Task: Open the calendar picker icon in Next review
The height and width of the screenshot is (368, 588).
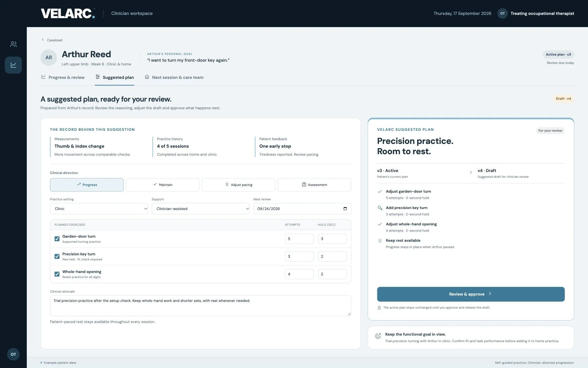Action: click(345, 209)
